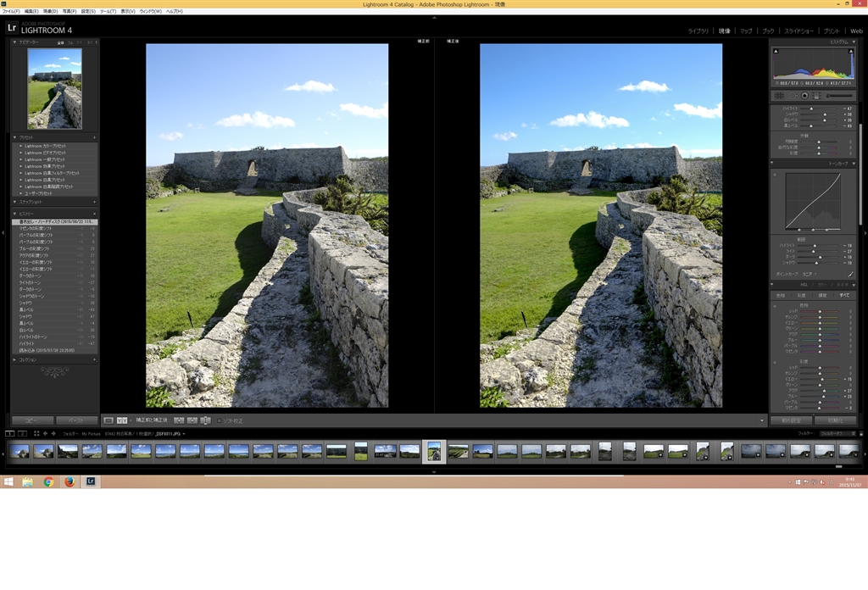Click hue targeted adjustment tool in HSL
The image size is (868, 590).
pos(775,305)
